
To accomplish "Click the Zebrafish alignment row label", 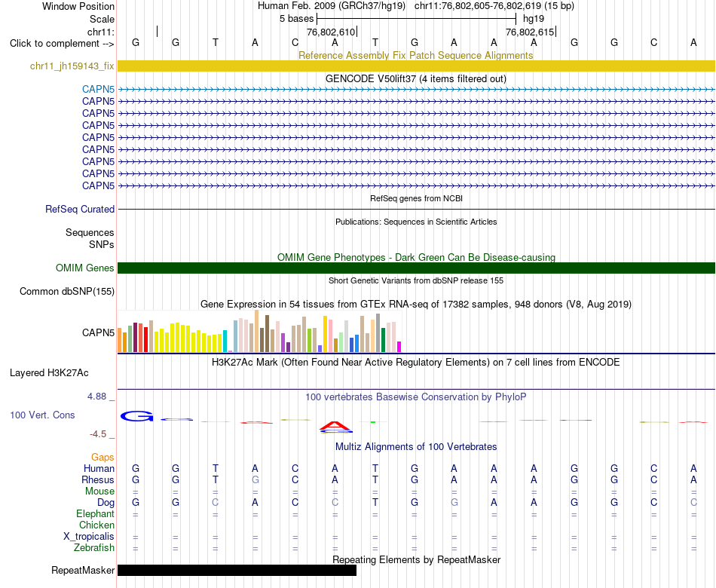I will 94,547.
